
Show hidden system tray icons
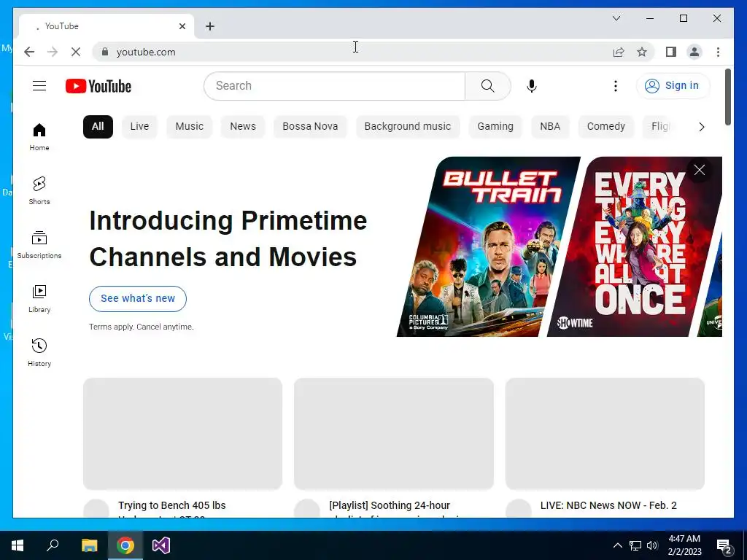617,545
